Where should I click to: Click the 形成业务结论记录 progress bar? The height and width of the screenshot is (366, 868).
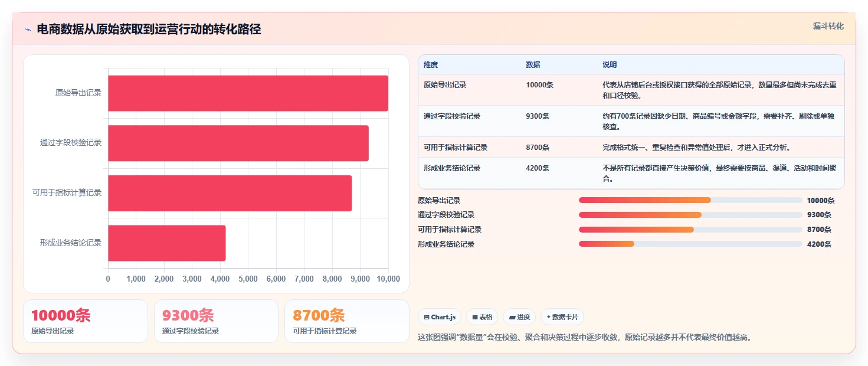click(690, 244)
